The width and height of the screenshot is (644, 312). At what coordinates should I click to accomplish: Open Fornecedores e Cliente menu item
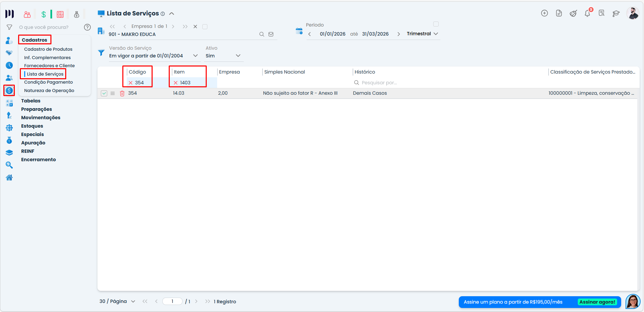pos(49,65)
